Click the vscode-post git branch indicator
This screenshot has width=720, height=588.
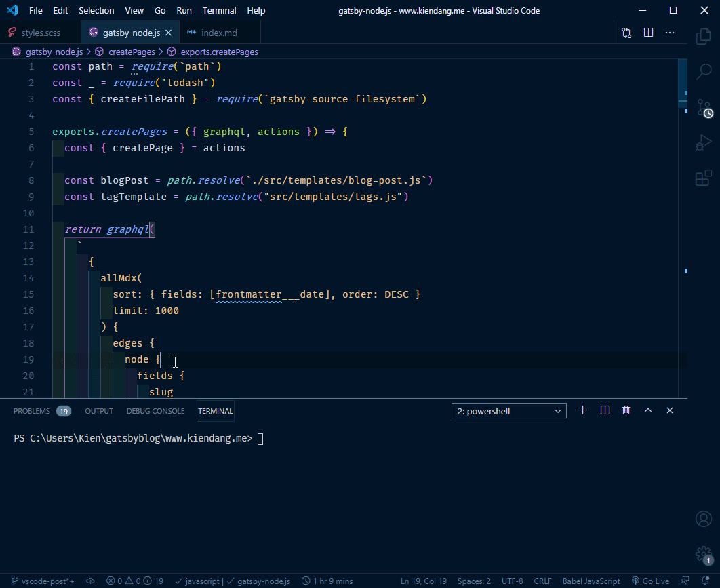(43, 581)
